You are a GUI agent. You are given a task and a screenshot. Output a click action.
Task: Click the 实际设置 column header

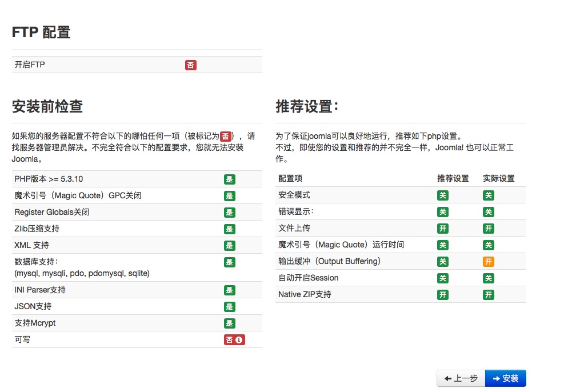(x=499, y=179)
